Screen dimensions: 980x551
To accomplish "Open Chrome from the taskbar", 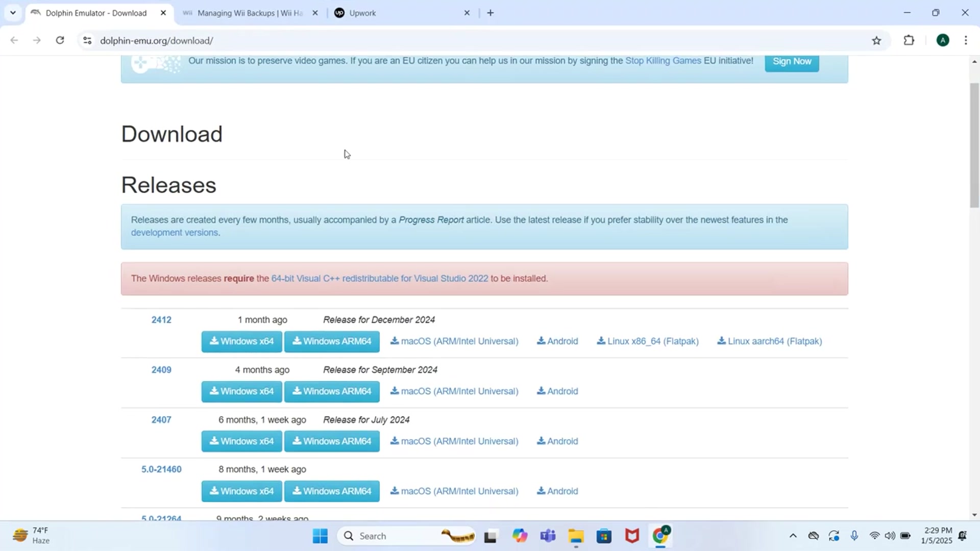I will tap(660, 536).
